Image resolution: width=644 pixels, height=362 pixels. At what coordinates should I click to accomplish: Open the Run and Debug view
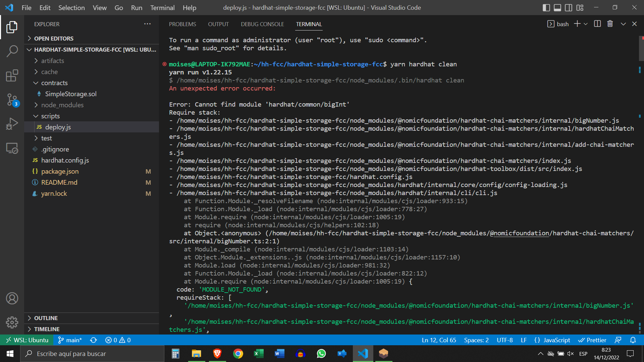12,124
